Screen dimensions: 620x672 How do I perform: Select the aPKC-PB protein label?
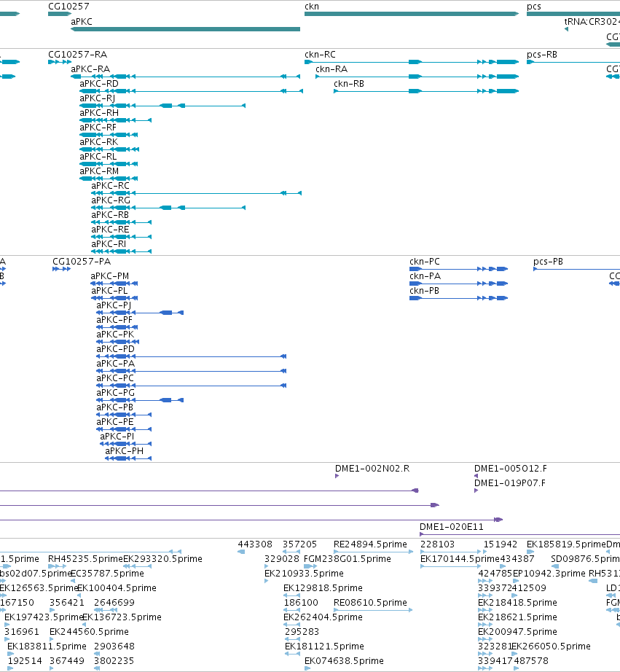click(115, 407)
